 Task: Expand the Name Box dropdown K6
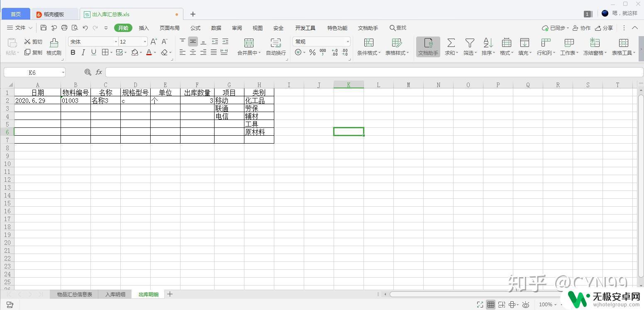[63, 72]
